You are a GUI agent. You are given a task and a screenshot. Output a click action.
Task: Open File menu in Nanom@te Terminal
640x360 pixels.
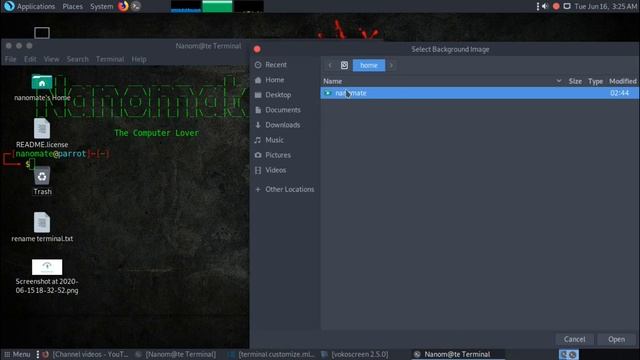pos(11,59)
